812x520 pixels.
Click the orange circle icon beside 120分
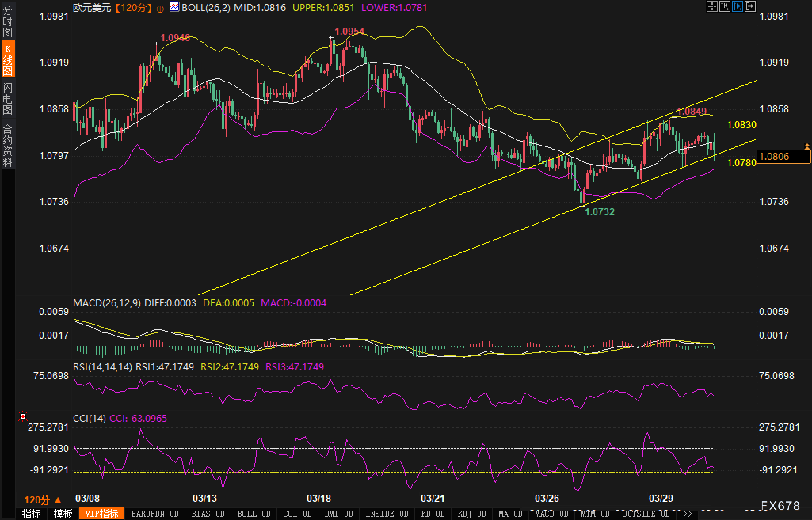160,9
